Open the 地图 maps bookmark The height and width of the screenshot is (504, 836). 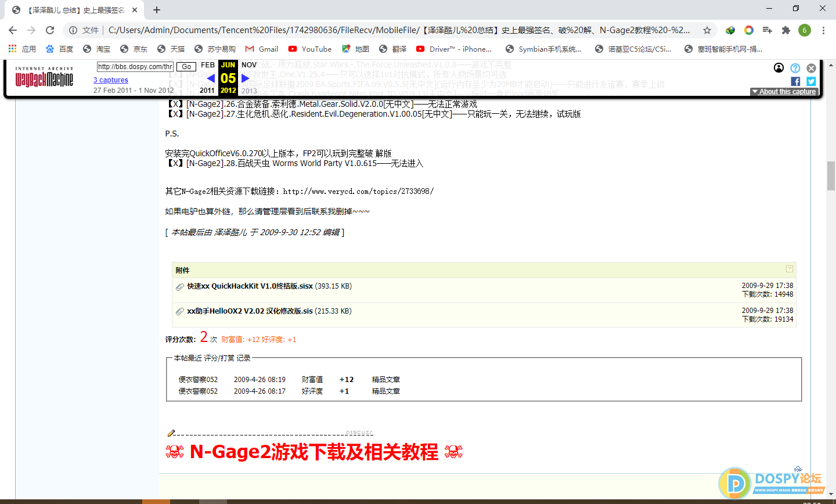tap(355, 49)
